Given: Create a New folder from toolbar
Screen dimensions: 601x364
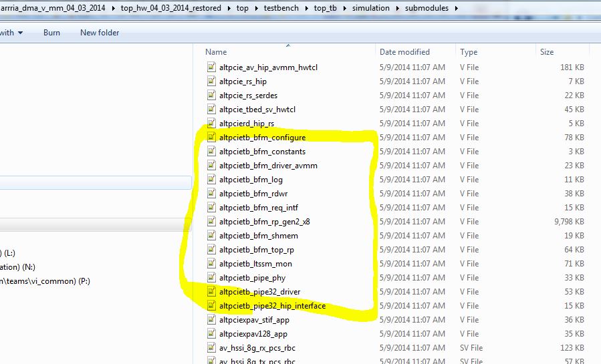Looking at the screenshot, I should (x=101, y=32).
